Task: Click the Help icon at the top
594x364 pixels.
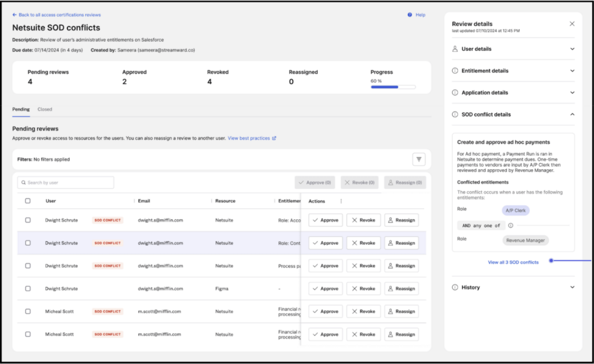Action: 410,14
